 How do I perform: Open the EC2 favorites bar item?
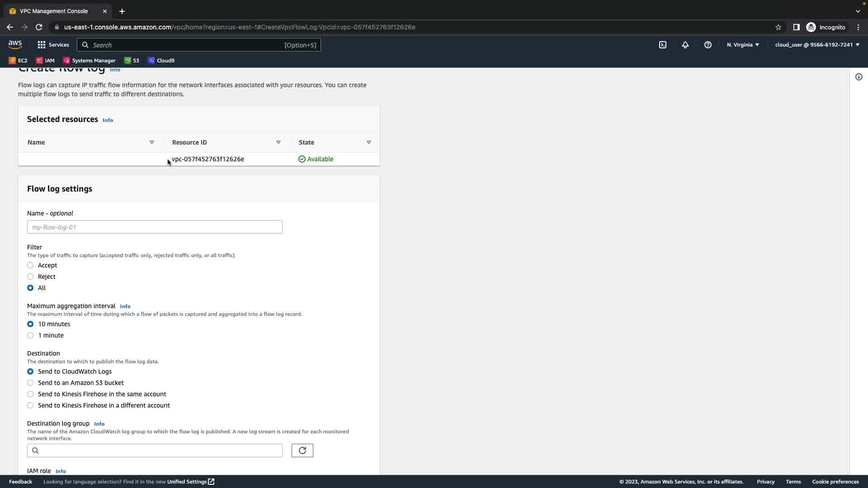[18, 61]
